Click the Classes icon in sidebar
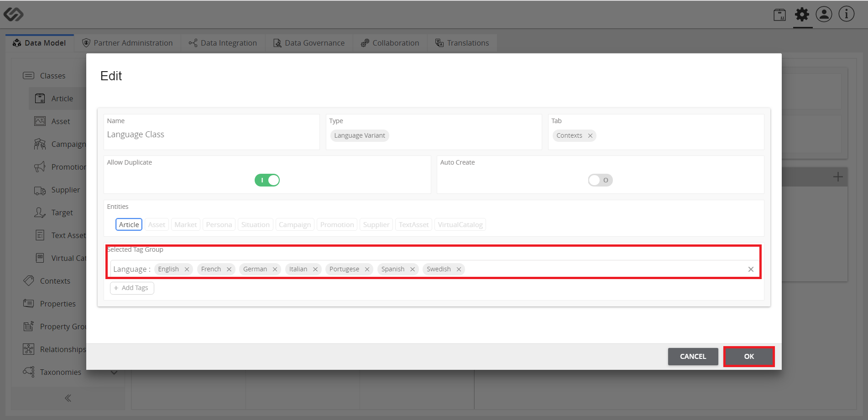This screenshot has height=420, width=868. point(29,76)
